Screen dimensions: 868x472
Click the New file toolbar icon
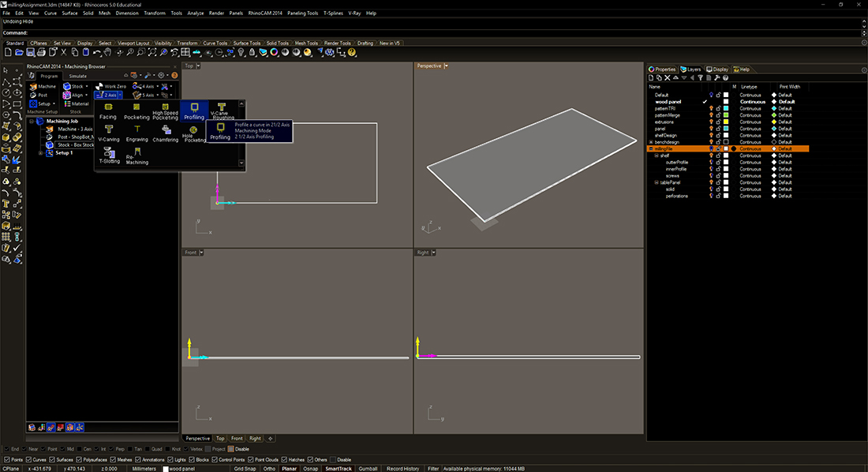click(x=8, y=53)
